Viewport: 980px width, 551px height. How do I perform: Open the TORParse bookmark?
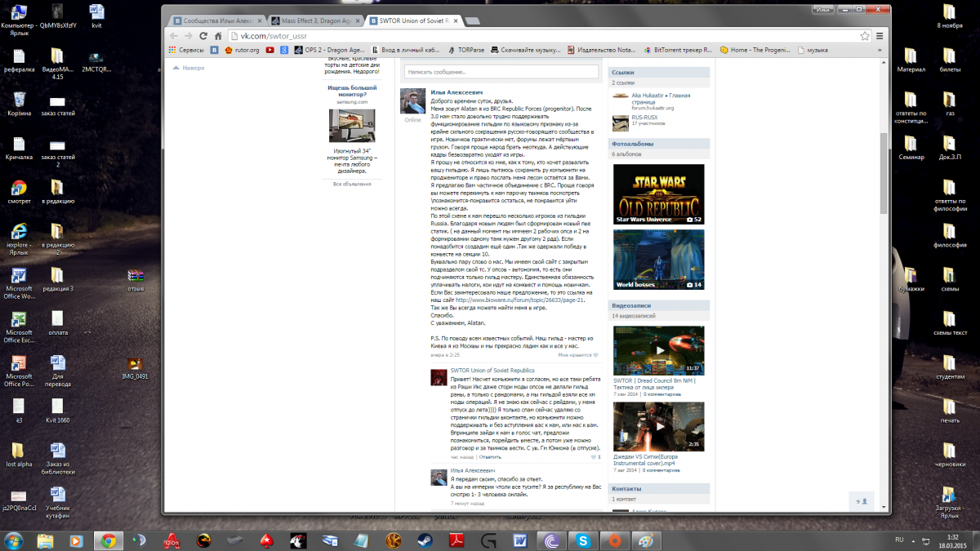(x=465, y=50)
